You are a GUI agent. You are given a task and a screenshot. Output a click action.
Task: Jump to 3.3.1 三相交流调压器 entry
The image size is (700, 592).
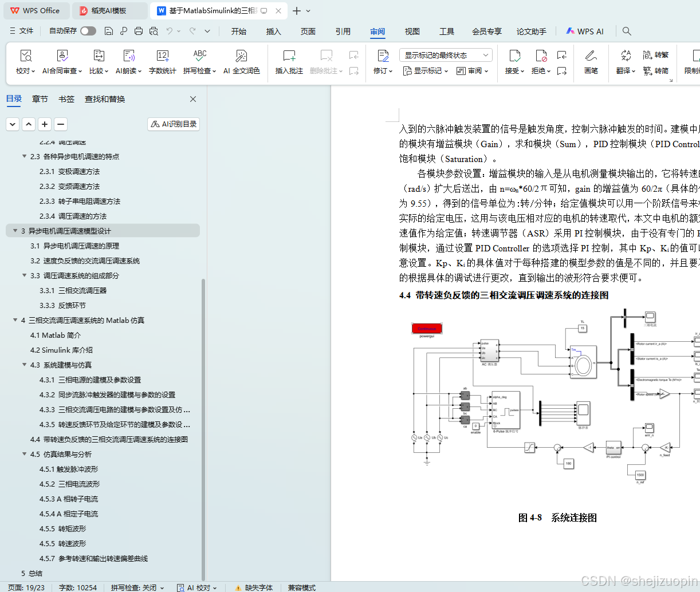73,290
